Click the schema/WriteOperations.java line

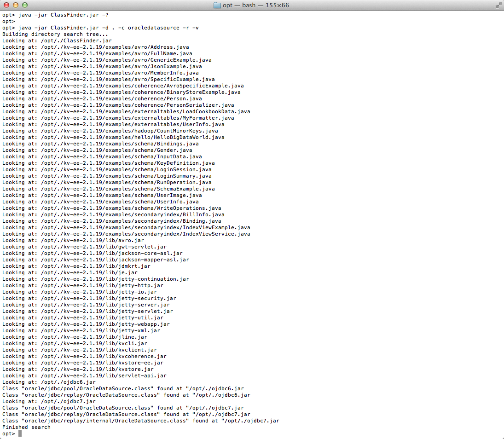(x=111, y=208)
